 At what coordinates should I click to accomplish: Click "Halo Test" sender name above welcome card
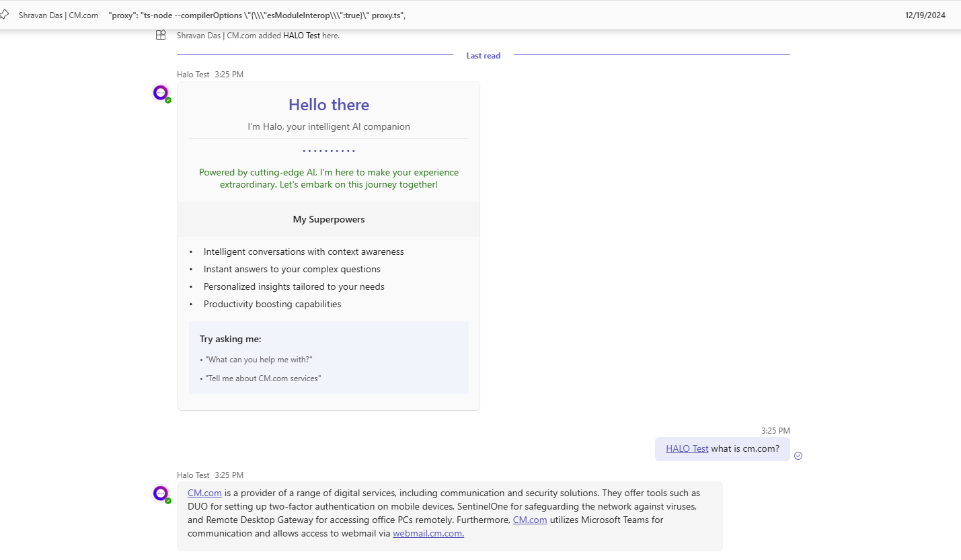(x=193, y=75)
